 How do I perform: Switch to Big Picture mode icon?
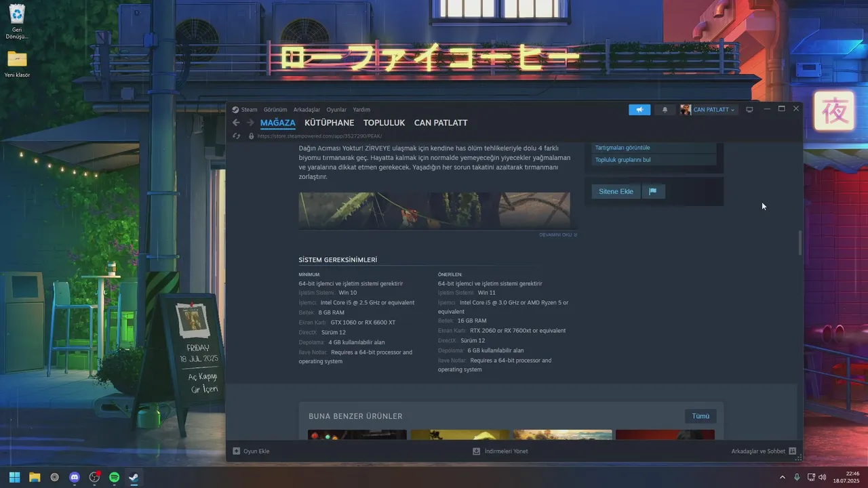tap(749, 110)
